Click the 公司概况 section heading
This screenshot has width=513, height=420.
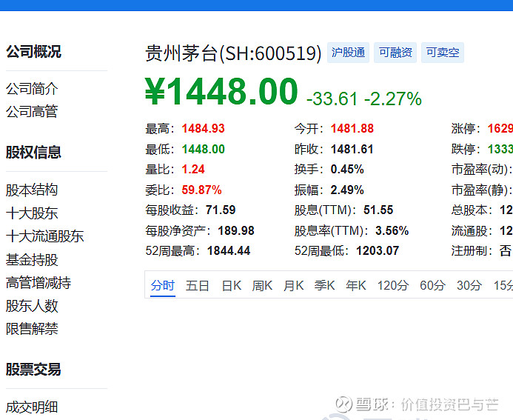[33, 52]
